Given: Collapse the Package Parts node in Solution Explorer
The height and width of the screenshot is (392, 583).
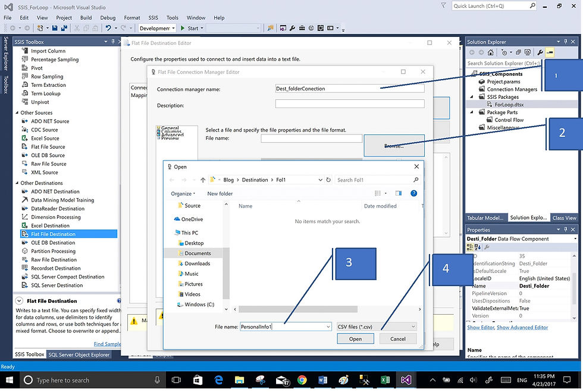Looking at the screenshot, I should click(472, 112).
